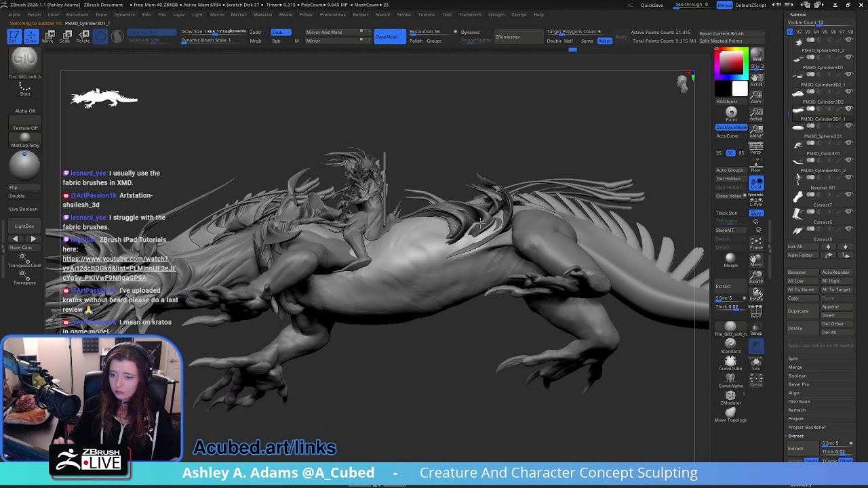Expand the Merge section in Subtool
The image size is (868, 488).
tap(795, 367)
